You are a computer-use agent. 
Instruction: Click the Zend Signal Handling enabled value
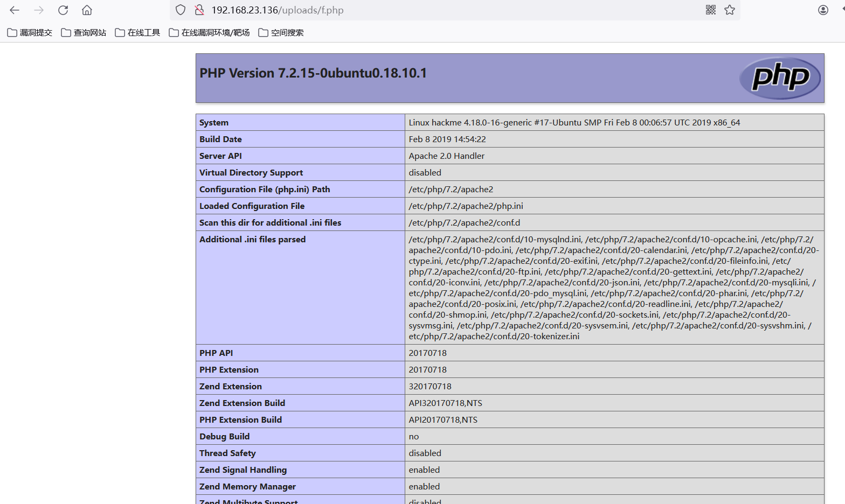(x=424, y=470)
